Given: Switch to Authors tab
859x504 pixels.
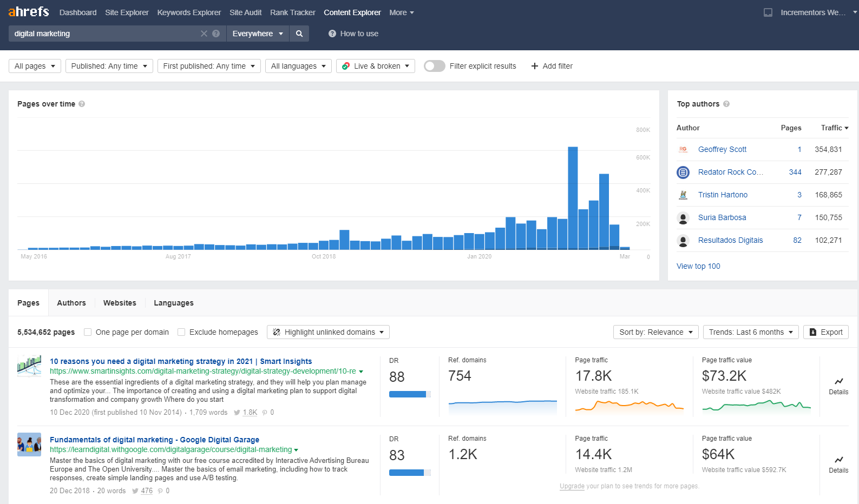Looking at the screenshot, I should (x=71, y=303).
